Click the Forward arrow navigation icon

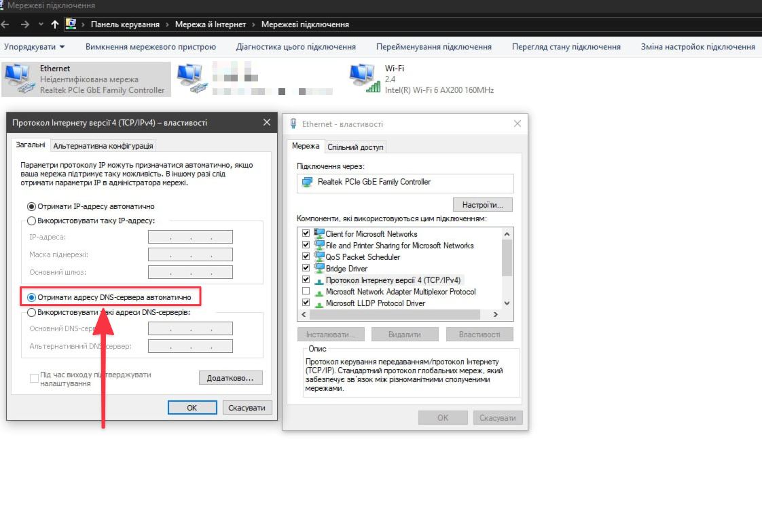[x=25, y=24]
